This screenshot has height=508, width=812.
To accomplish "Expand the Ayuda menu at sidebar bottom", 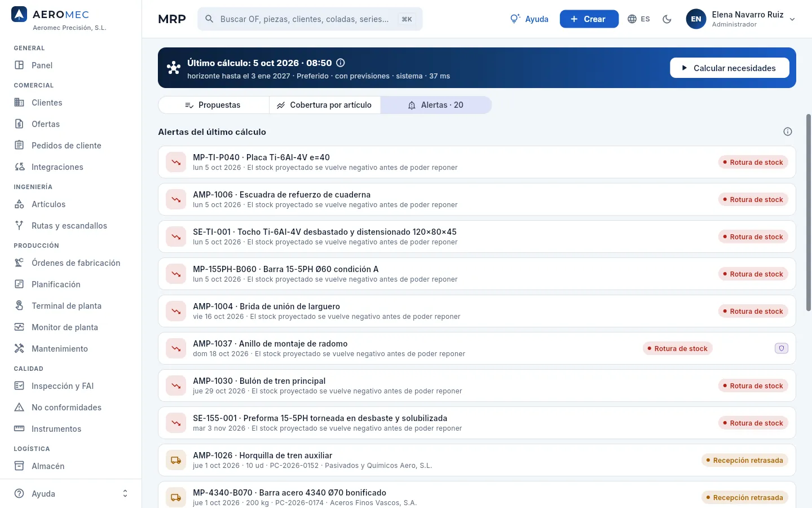I will tap(71, 493).
